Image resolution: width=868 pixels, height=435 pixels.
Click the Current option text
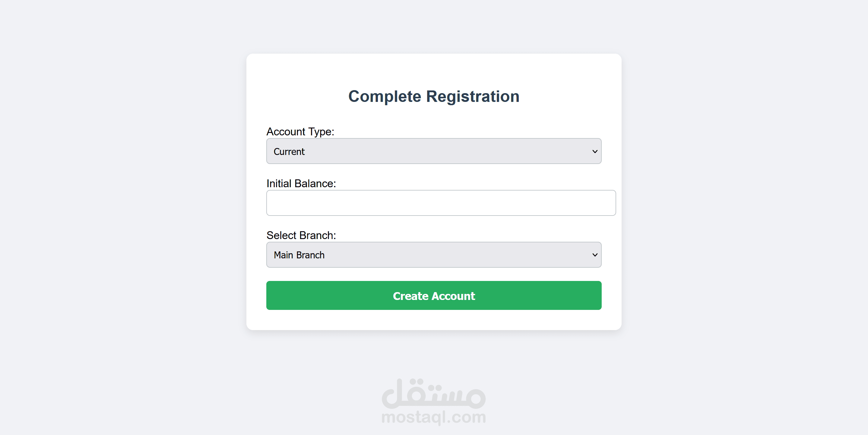point(289,152)
